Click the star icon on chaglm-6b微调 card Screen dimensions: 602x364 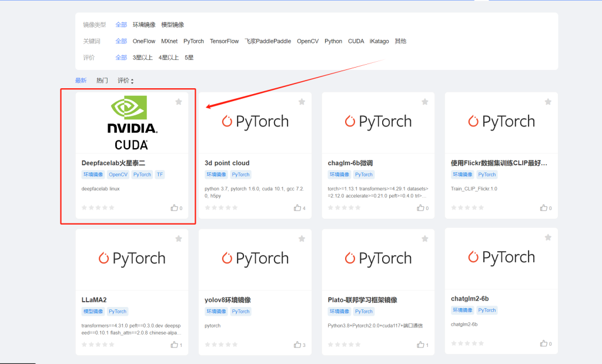pos(425,102)
